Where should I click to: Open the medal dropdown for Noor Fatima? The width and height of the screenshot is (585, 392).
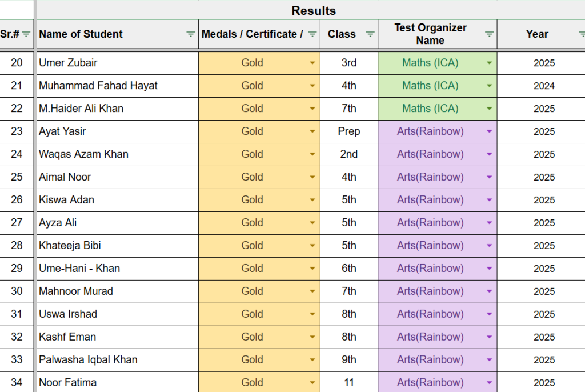click(x=312, y=382)
